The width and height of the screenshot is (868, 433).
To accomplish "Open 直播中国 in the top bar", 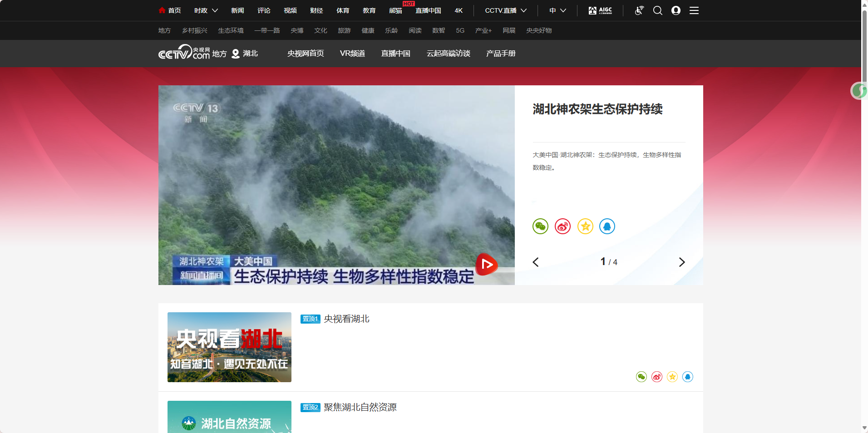I will click(x=428, y=10).
